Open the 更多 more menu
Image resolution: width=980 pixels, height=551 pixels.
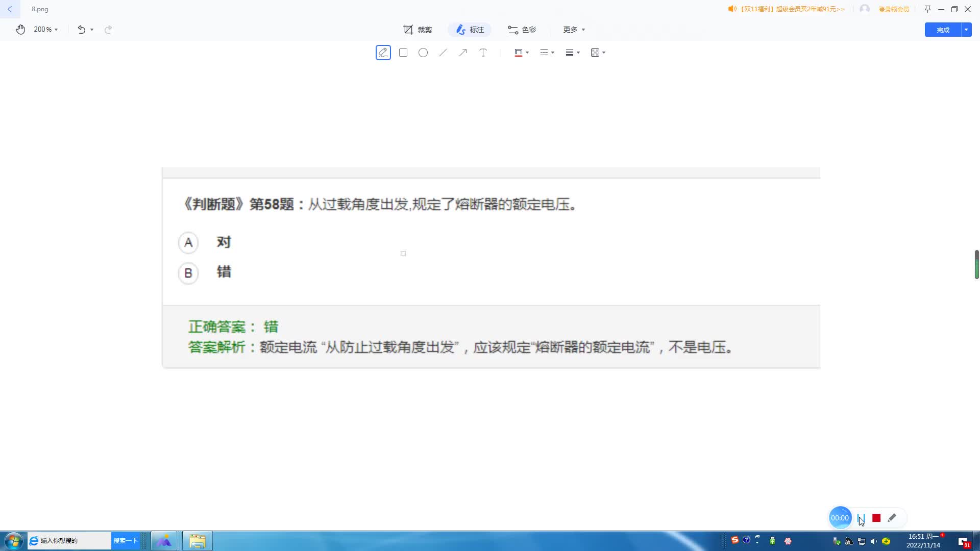(x=574, y=30)
